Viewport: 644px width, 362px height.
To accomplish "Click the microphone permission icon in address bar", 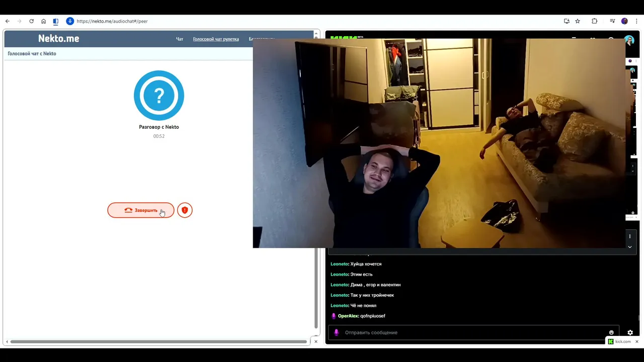I will pyautogui.click(x=70, y=21).
